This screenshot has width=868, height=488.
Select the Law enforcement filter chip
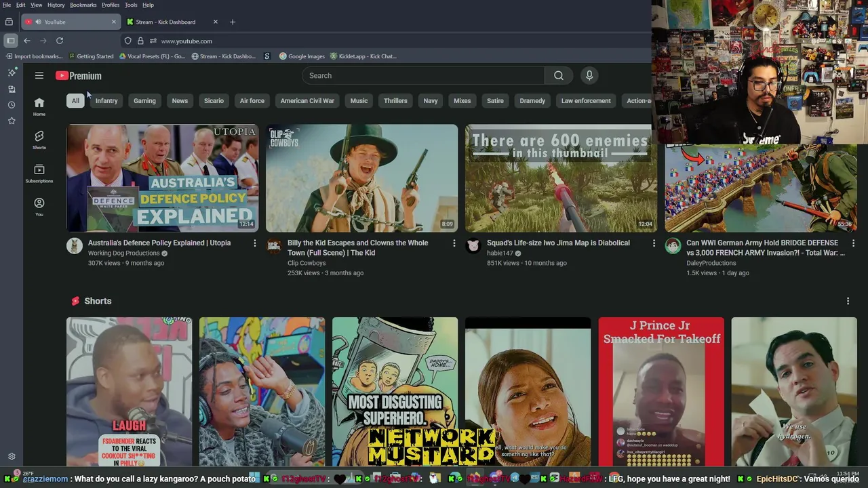coord(586,101)
